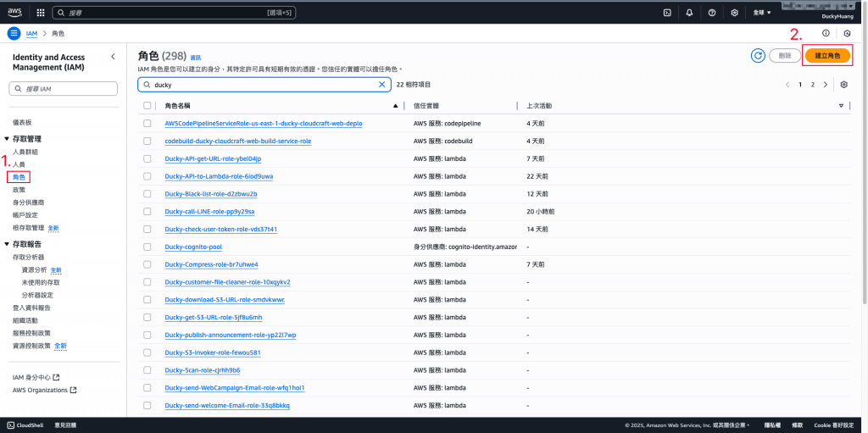Open 人員群組 in sidebar
The image size is (868, 433).
25,152
